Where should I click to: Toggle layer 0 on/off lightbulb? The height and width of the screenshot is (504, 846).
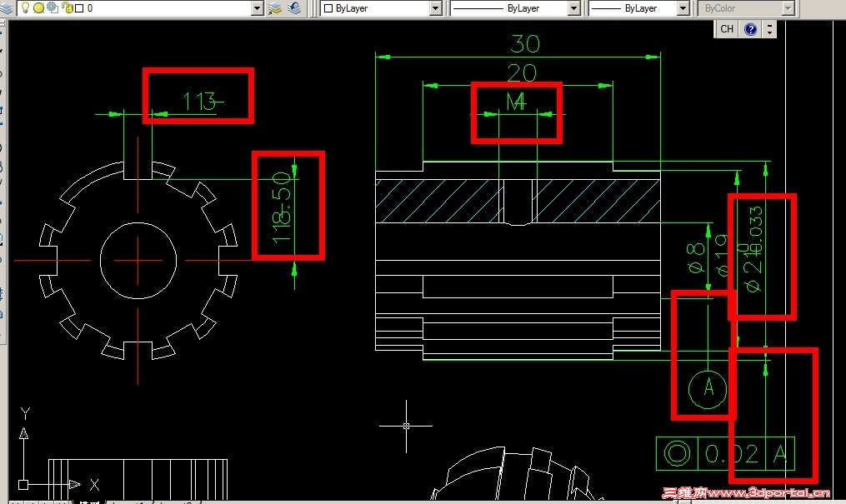(x=25, y=7)
